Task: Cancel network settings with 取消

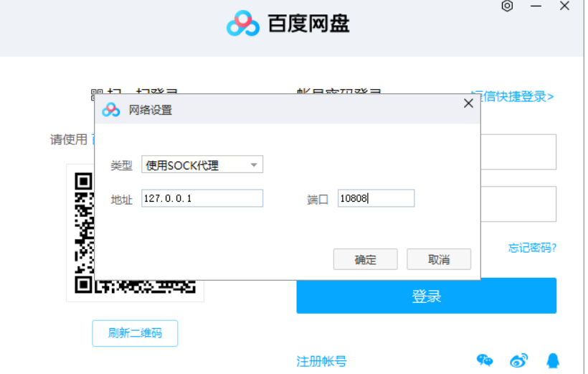Action: [439, 259]
